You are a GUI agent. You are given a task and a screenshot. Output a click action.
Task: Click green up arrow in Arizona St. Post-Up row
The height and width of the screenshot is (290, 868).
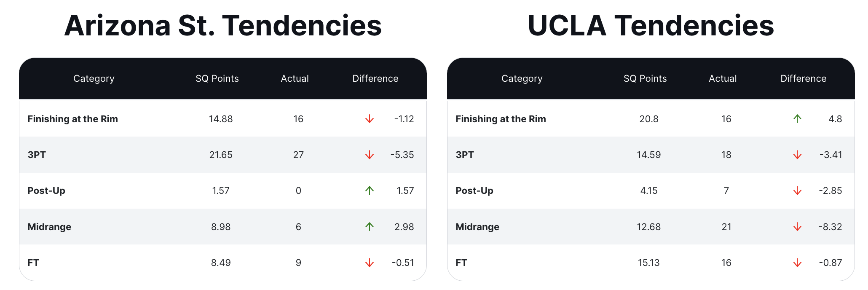tap(370, 191)
